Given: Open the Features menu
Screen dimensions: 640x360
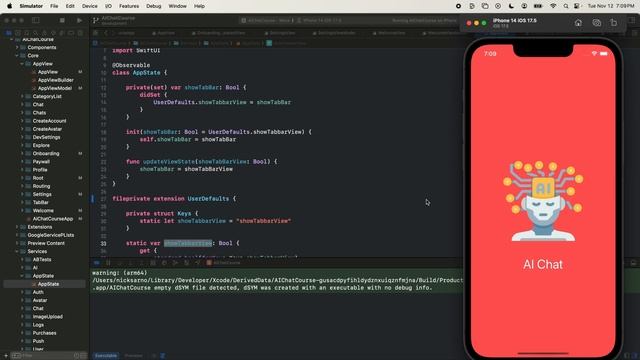Looking at the screenshot, I should [129, 6].
